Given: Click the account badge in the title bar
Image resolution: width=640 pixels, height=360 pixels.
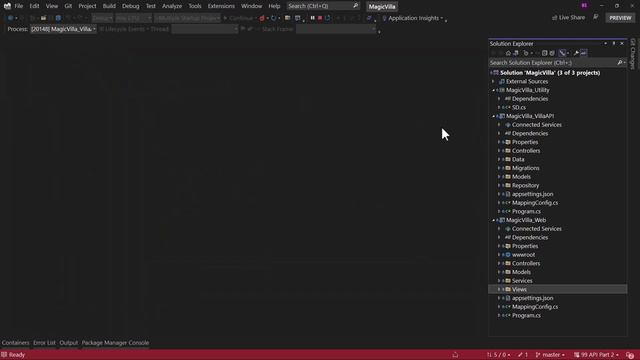Looking at the screenshot, I should (584, 5).
